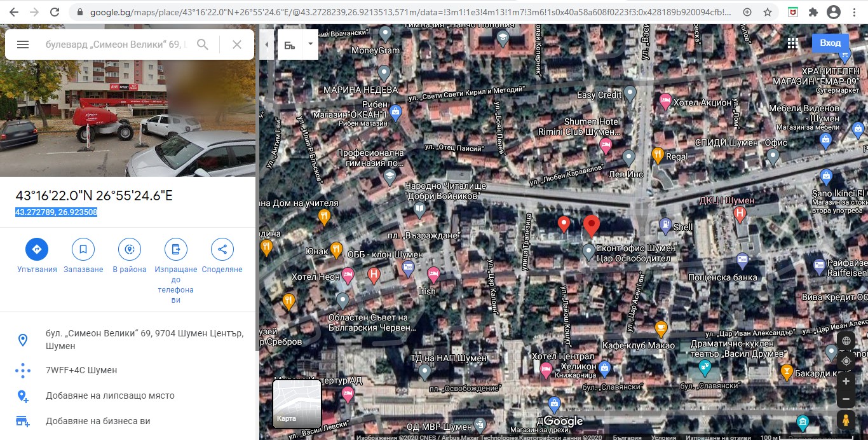Switch to the Карта map layer thumbnail
Image resolution: width=868 pixels, height=440 pixels.
pyautogui.click(x=297, y=404)
